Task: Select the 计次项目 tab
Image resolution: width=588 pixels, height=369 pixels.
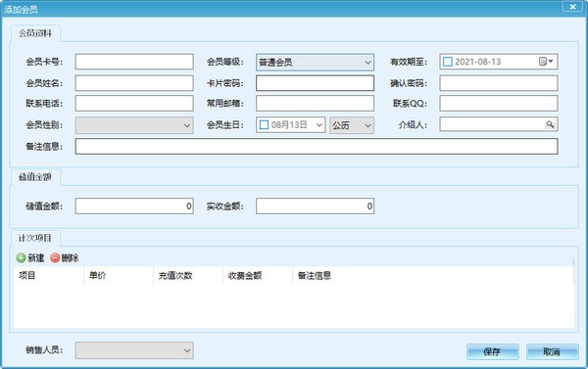Action: [35, 238]
